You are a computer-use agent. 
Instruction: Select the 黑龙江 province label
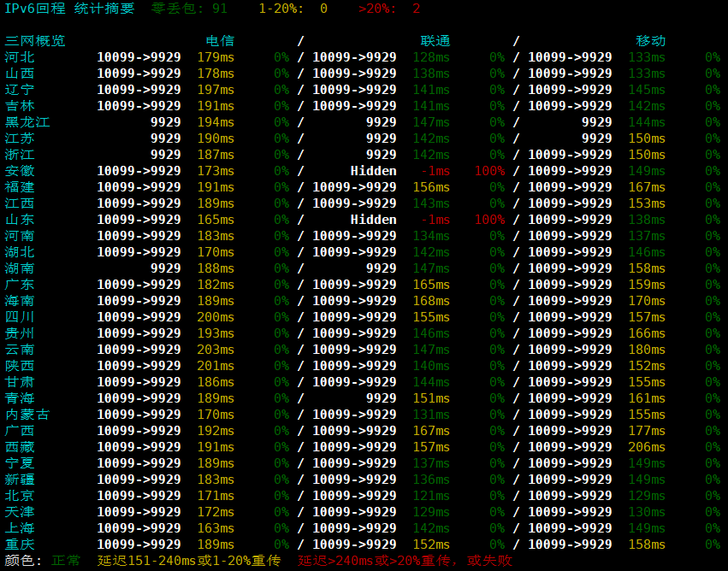pos(27,122)
